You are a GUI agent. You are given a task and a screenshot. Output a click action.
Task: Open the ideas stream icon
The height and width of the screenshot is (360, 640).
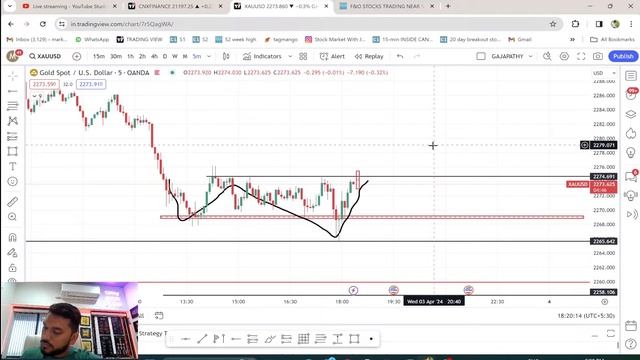tap(631, 196)
